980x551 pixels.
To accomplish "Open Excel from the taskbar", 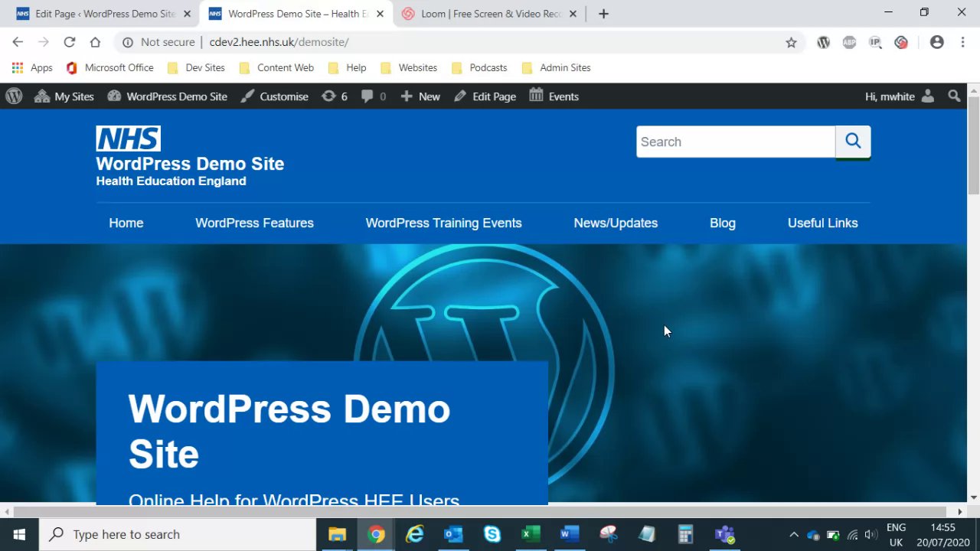I will tap(531, 534).
